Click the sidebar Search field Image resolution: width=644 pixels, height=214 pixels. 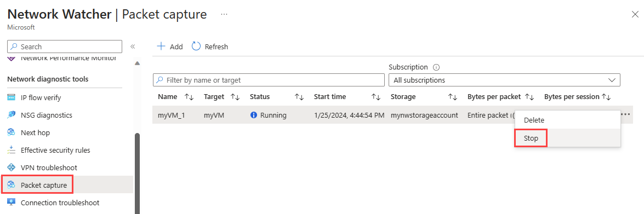coord(65,47)
